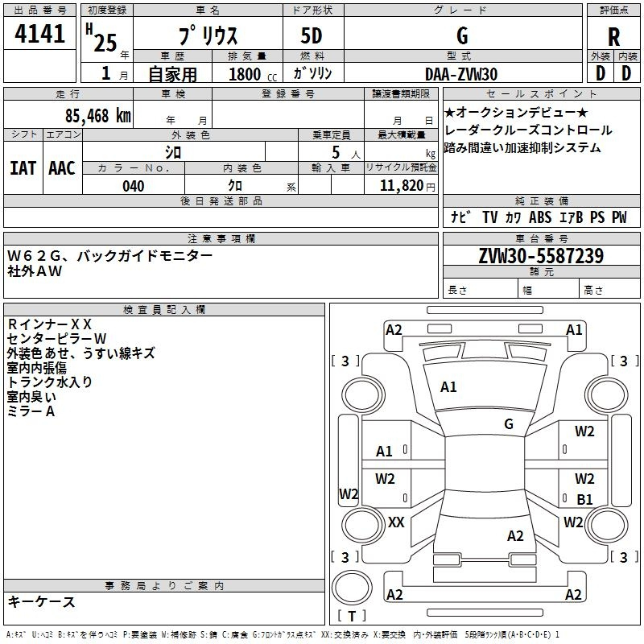Viewport: 644px width, 644px height.
Task: Click the [T] spare tire label
Action: (352, 616)
